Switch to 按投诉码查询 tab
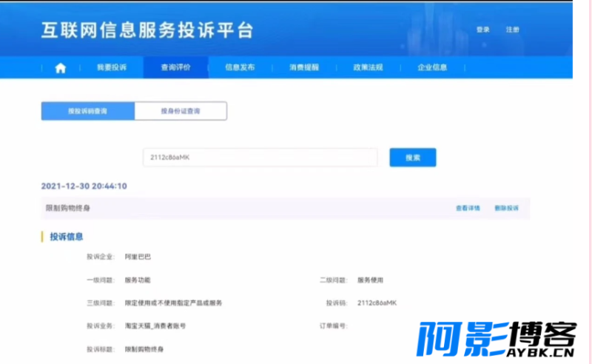The width and height of the screenshot is (592, 364). click(87, 111)
